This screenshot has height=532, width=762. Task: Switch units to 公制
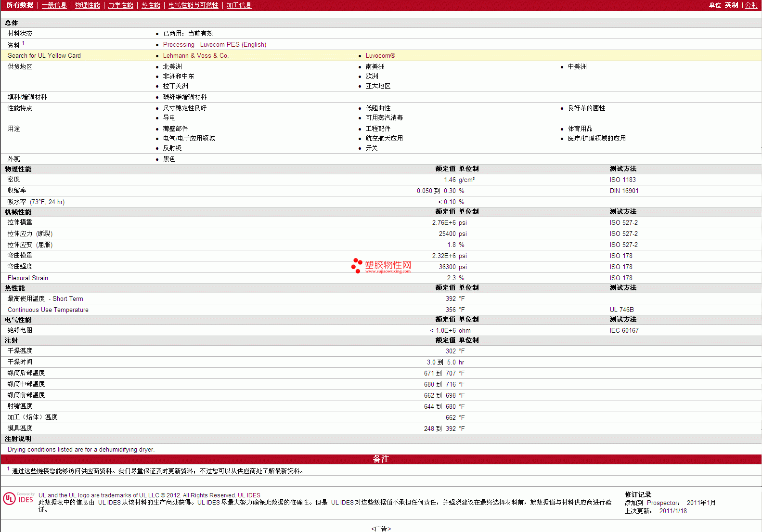point(751,5)
